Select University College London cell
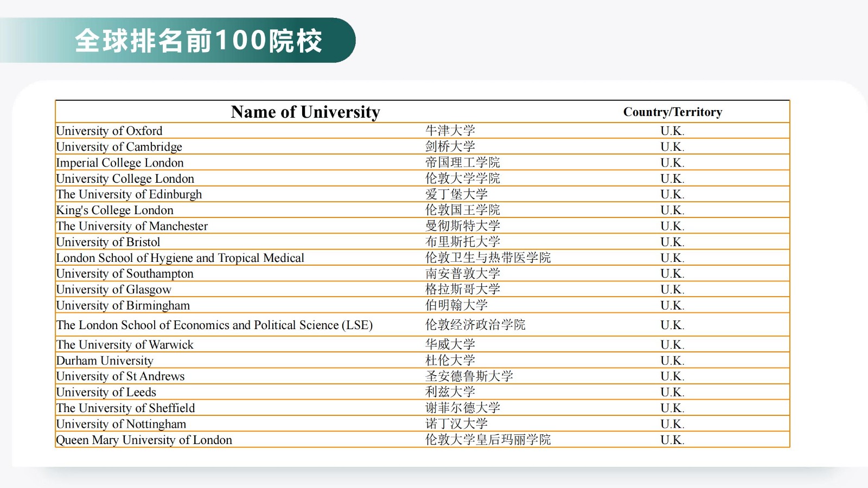868x488 pixels. (125, 178)
